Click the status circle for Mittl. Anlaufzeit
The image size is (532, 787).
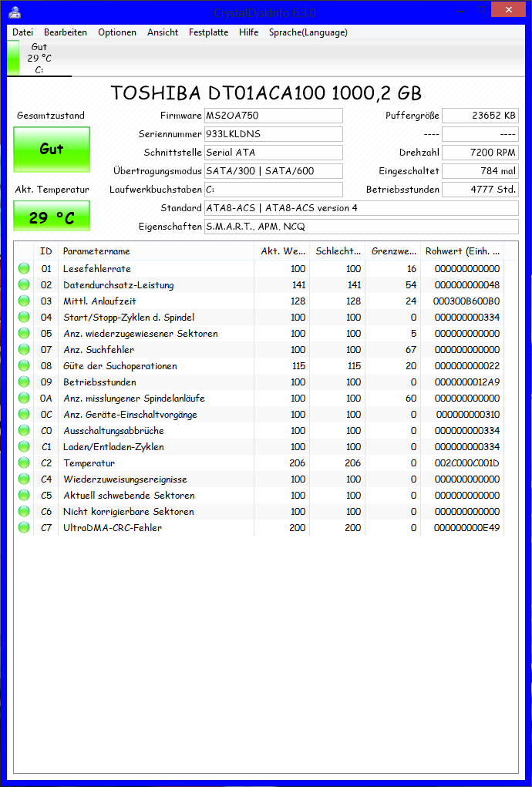[x=24, y=301]
